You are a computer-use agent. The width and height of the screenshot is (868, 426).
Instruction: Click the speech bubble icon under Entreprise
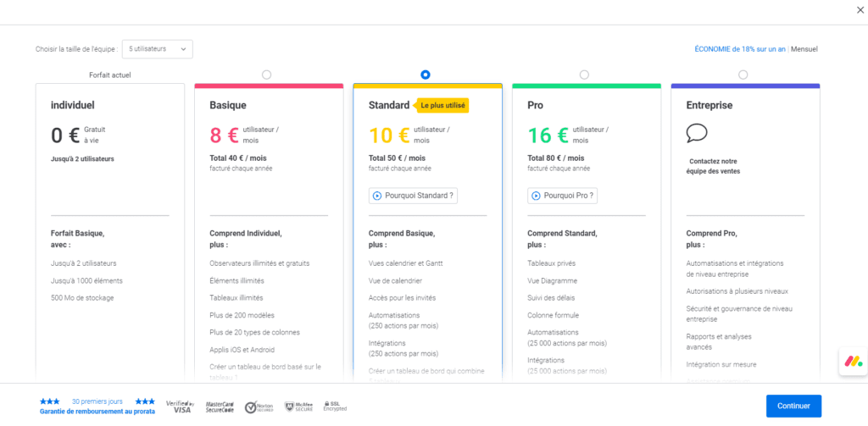pos(697,134)
